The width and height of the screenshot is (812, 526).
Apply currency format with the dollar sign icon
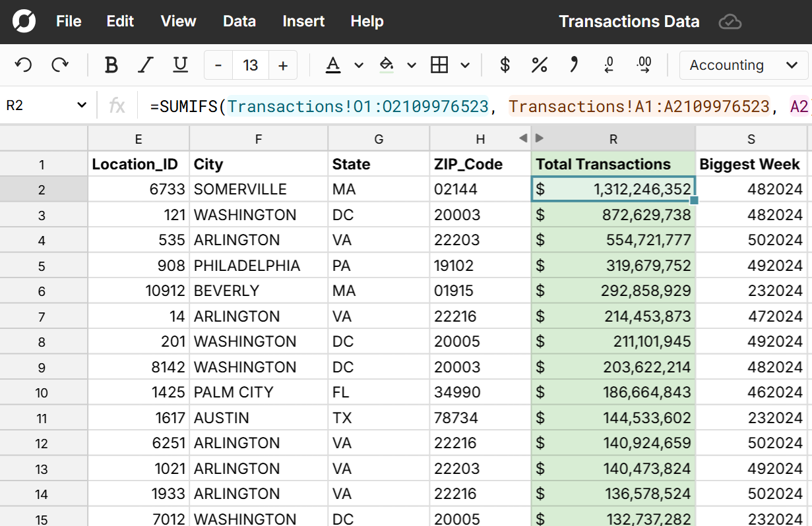click(505, 65)
